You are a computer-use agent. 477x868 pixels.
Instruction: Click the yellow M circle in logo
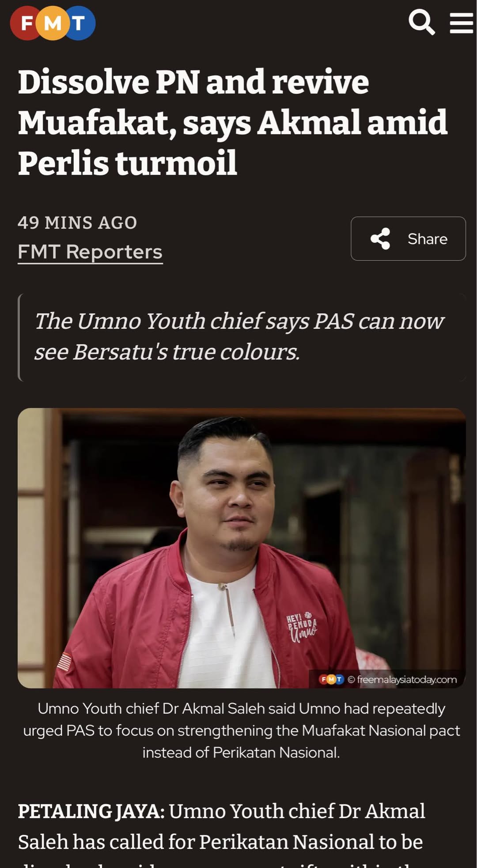(x=53, y=23)
